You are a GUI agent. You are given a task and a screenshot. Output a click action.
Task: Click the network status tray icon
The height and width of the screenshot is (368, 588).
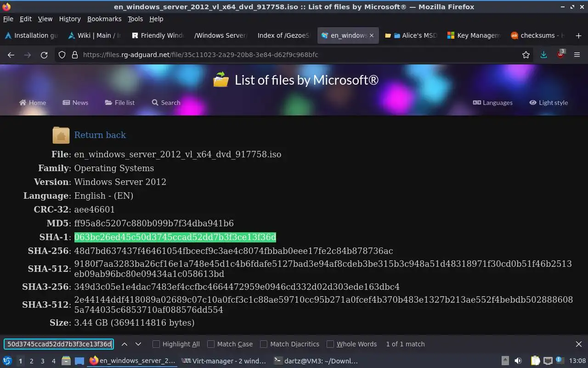[548, 361]
